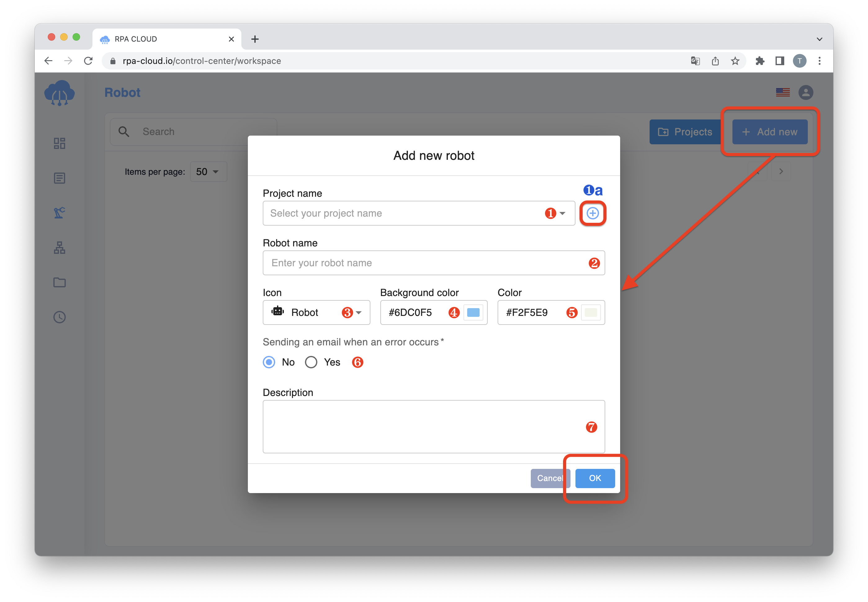Open the extensions puzzle icon
This screenshot has width=868, height=602.
click(x=760, y=61)
